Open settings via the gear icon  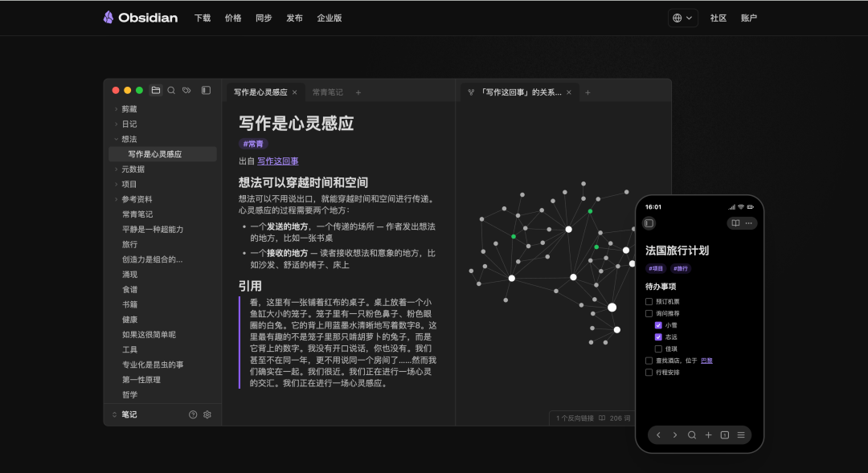point(207,414)
